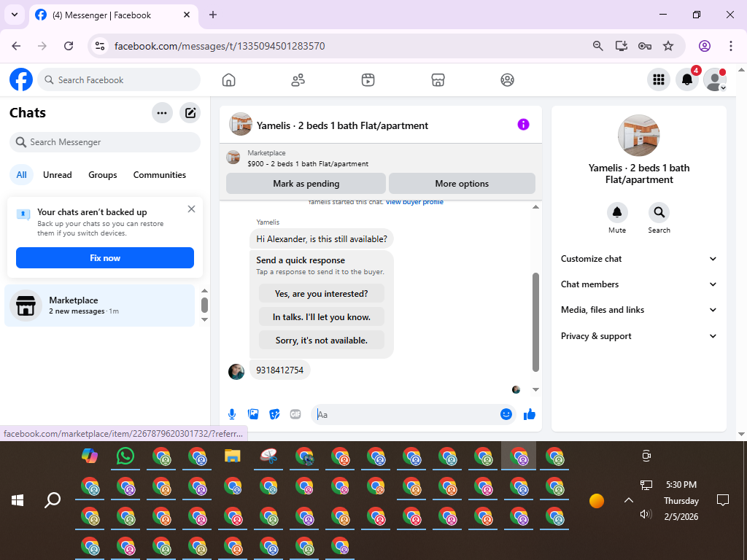Open the account profile avatar menu
This screenshot has width=747, height=560.
(x=715, y=79)
